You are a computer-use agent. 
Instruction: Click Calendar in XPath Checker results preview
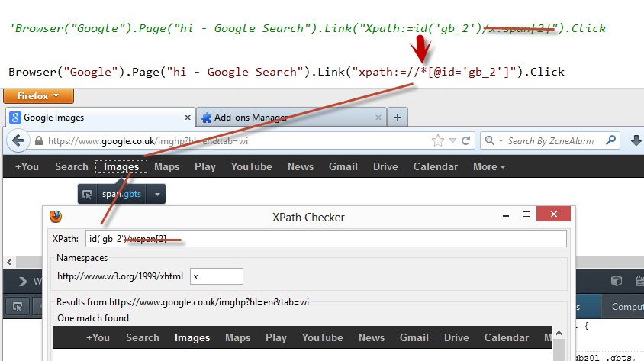coord(507,337)
